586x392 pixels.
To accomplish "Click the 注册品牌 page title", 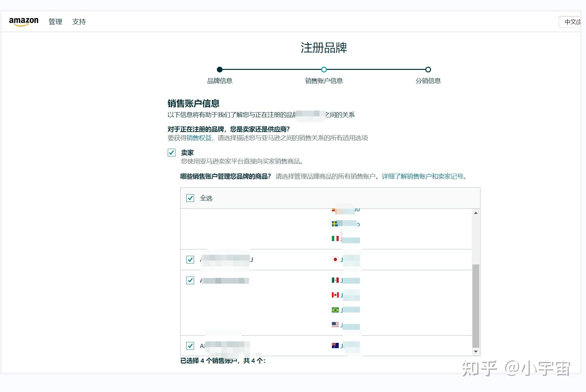I will (x=324, y=48).
